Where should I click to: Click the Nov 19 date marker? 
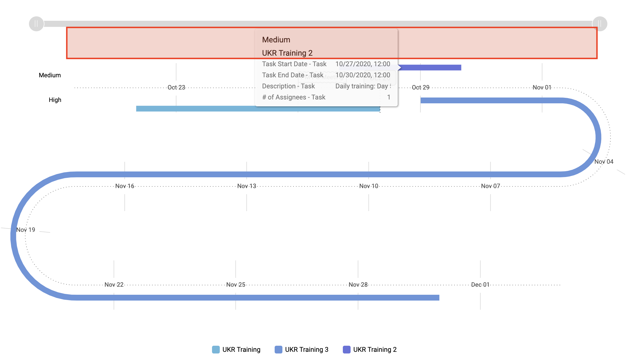tap(26, 229)
